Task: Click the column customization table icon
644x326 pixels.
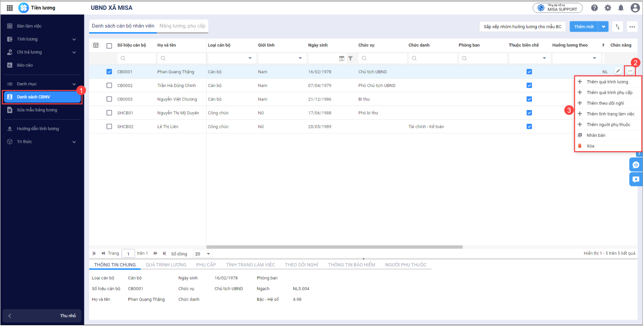Action: coord(96,45)
